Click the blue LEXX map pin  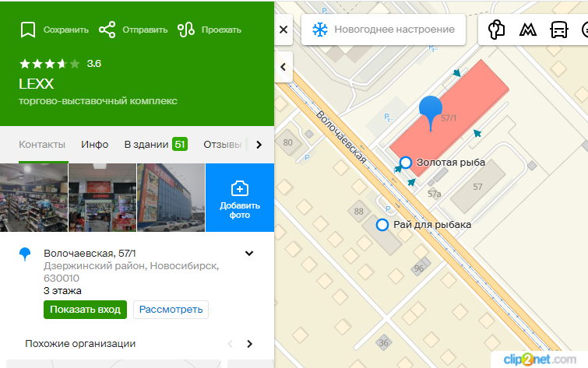click(430, 112)
